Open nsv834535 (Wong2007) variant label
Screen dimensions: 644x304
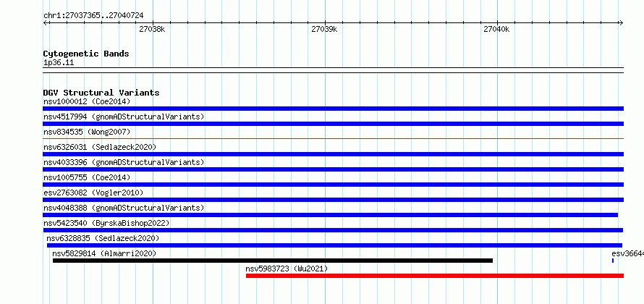87,132
